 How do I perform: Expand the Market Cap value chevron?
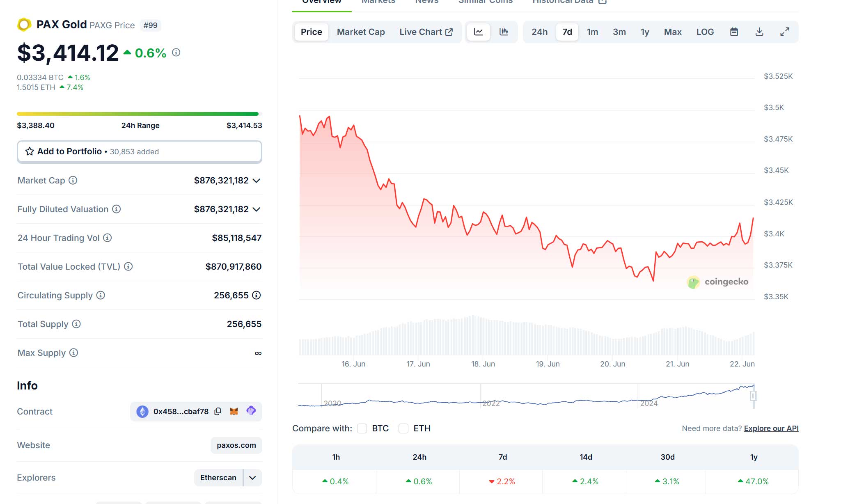click(257, 181)
